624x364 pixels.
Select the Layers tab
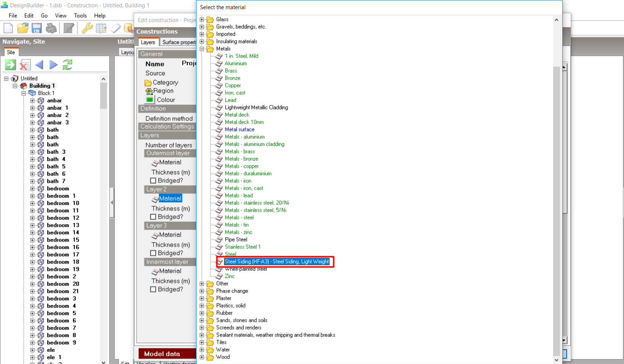pyautogui.click(x=148, y=42)
